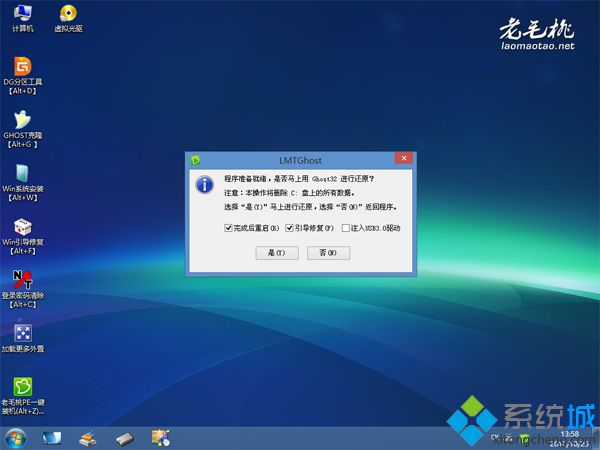Viewport: 600px width, 450px height.
Task: Click the gray drive icon in taskbar
Action: 125,439
